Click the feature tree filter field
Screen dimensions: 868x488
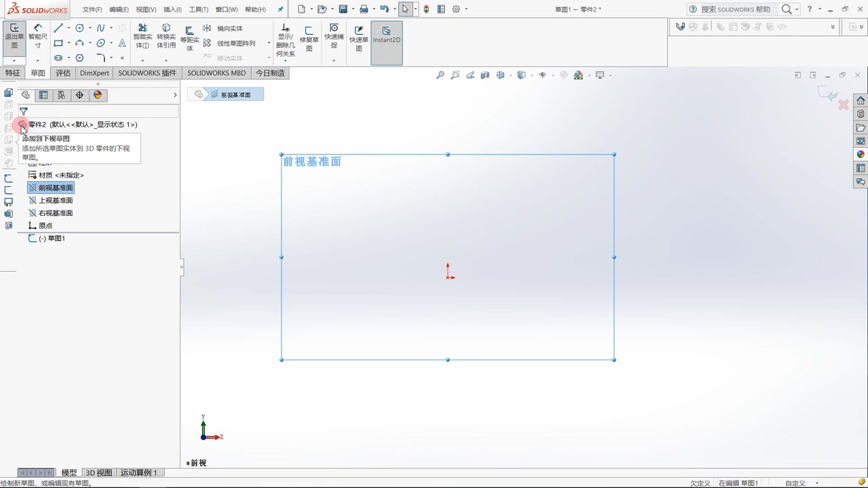[98, 111]
